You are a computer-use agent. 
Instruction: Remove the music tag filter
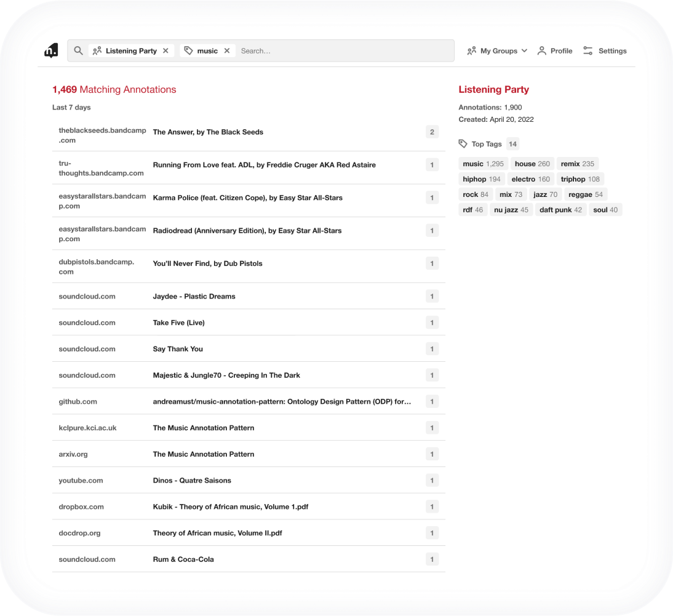coord(227,50)
